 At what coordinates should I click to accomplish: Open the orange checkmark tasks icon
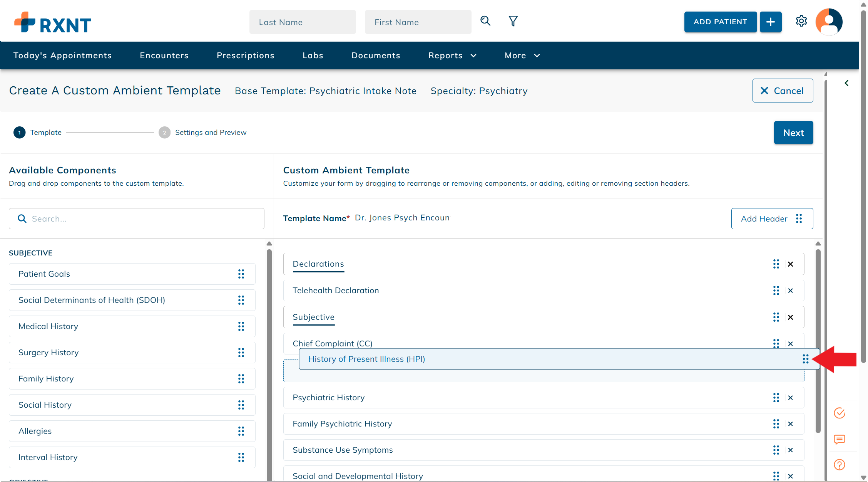click(840, 413)
